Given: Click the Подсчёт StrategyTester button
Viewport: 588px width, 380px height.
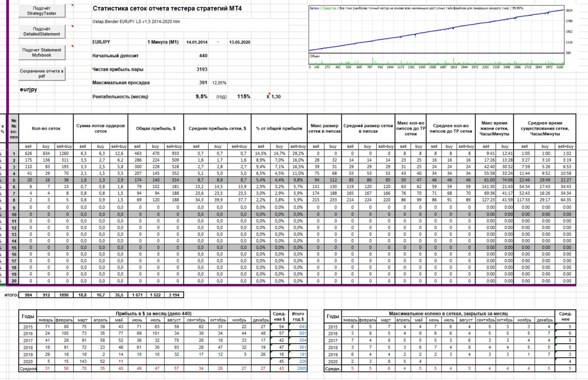Looking at the screenshot, I should pyautogui.click(x=42, y=11).
